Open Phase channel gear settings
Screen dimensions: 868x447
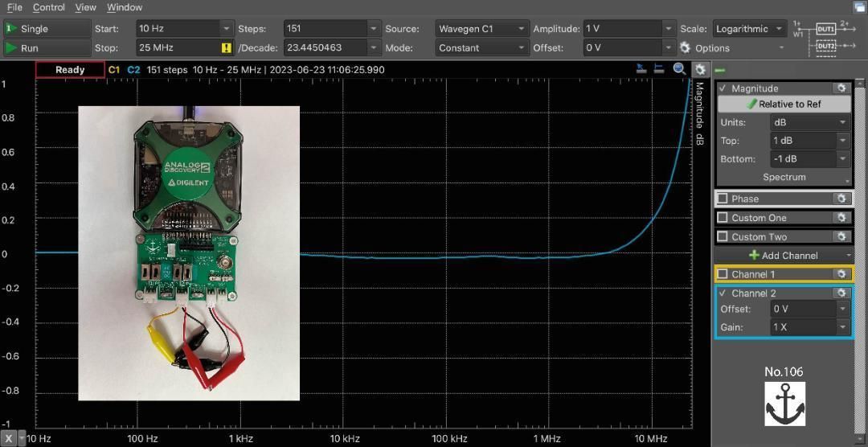[841, 199]
